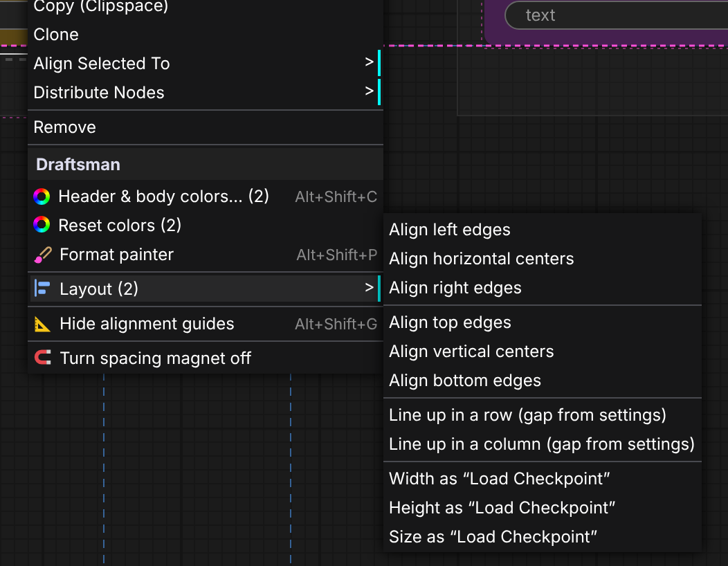This screenshot has width=728, height=566.
Task: Click the paintbrush icon for Format painter
Action: pyautogui.click(x=43, y=255)
